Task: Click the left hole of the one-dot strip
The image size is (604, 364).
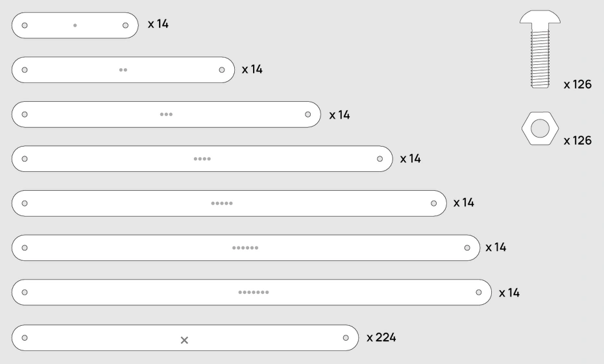Action: (25, 25)
